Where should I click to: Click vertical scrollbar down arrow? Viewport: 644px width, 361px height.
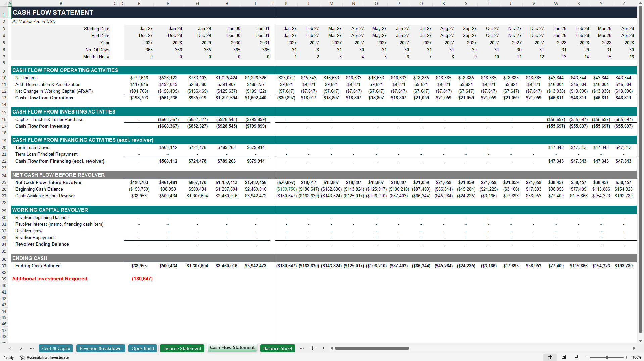pos(640,341)
